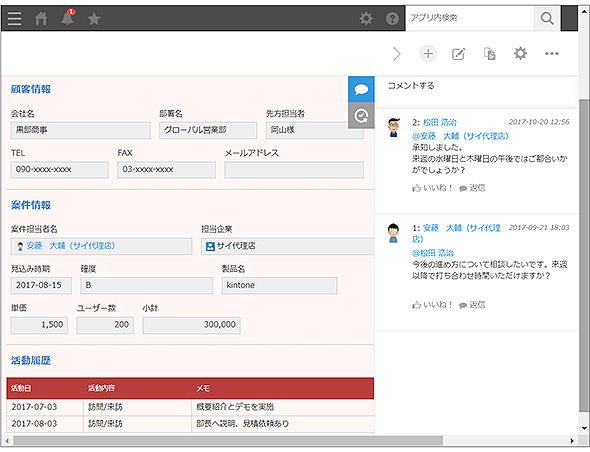Screen dimensions: 590x452
Task: Click サイ代理店 in 担当企業 field
Action: (236, 246)
